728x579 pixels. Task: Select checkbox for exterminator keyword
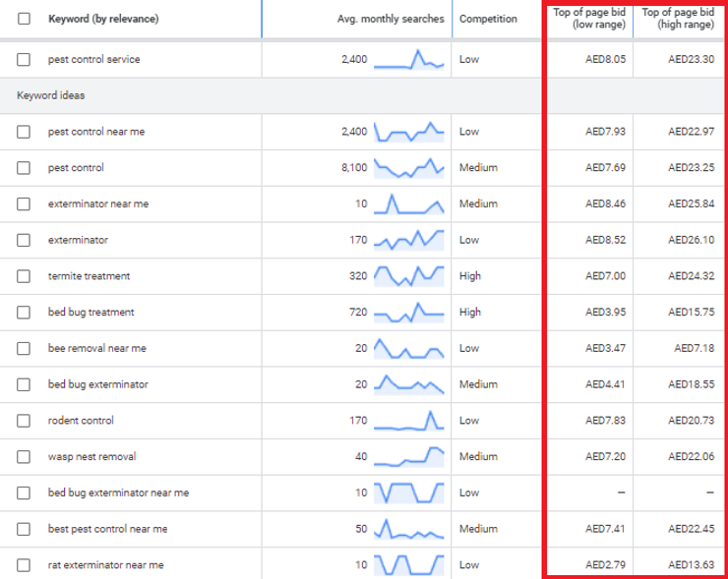[24, 240]
